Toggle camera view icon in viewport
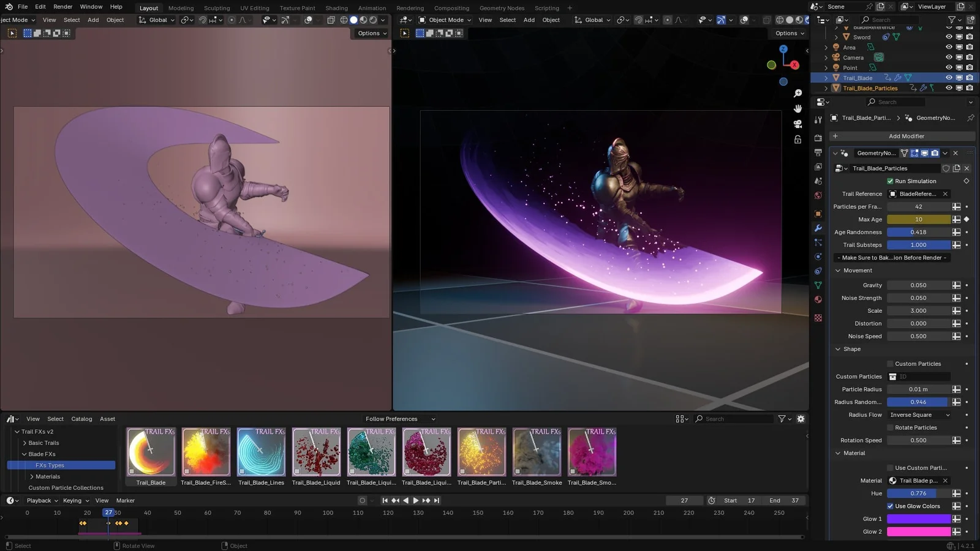Screen dimensions: 980x551 (797, 124)
